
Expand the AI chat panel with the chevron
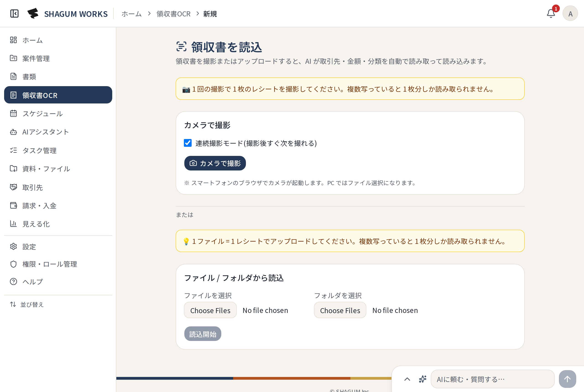click(407, 379)
